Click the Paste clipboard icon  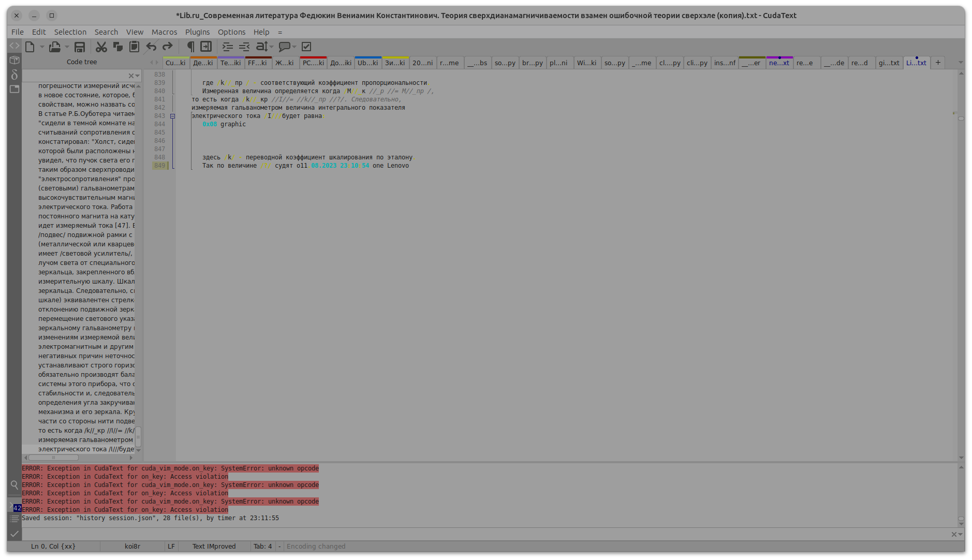[x=135, y=47]
